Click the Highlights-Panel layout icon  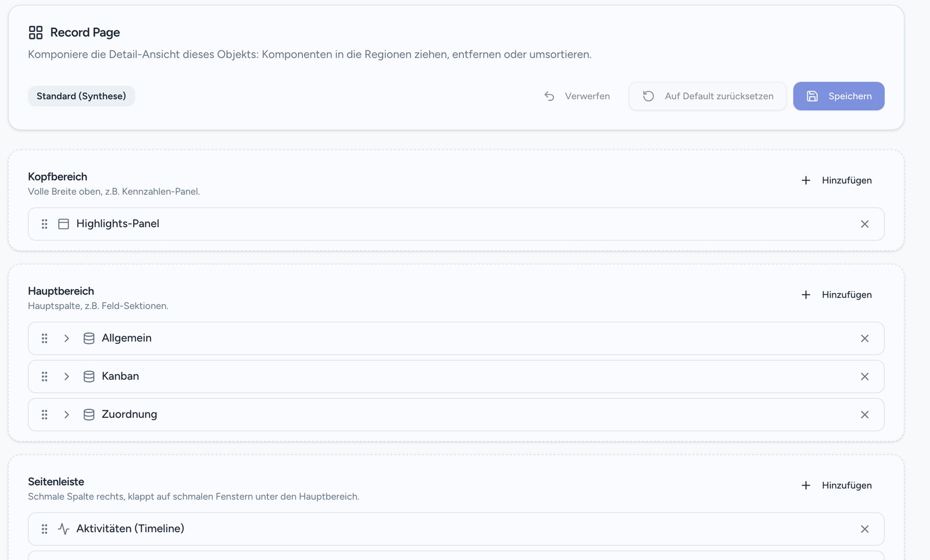coord(64,224)
